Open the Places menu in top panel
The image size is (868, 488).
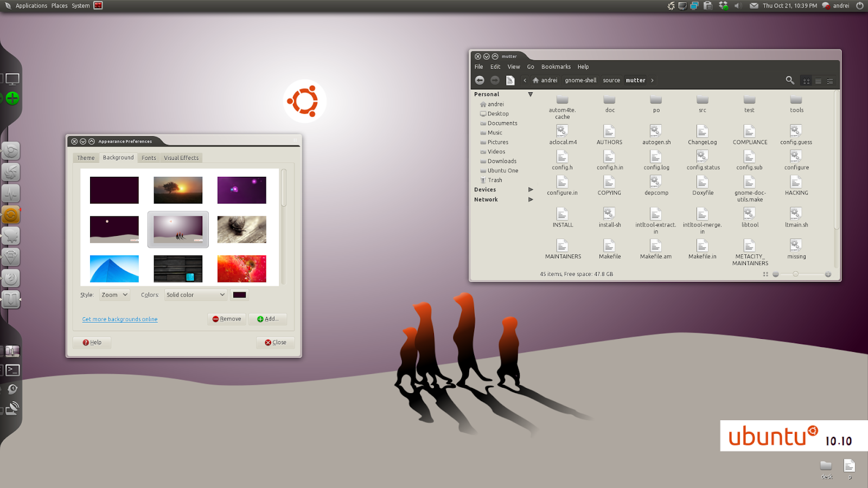60,5
